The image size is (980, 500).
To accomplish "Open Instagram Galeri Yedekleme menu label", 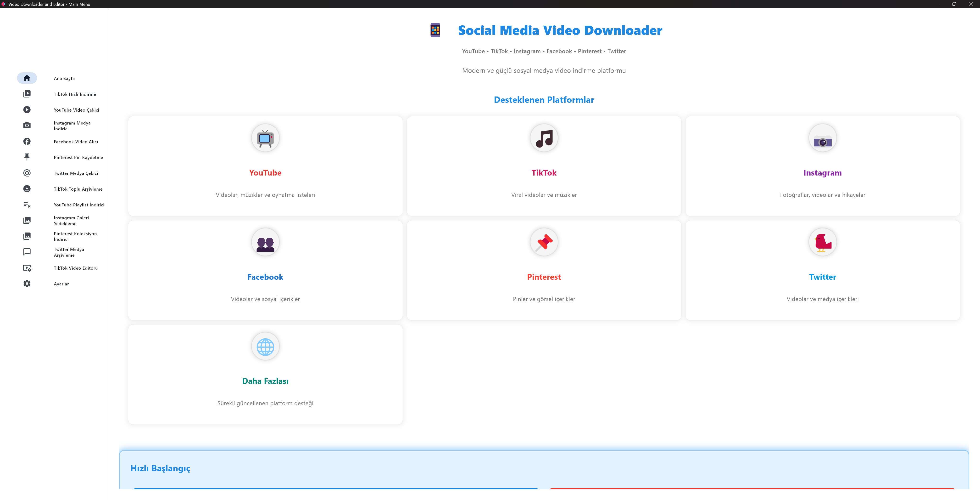I will pos(71,221).
